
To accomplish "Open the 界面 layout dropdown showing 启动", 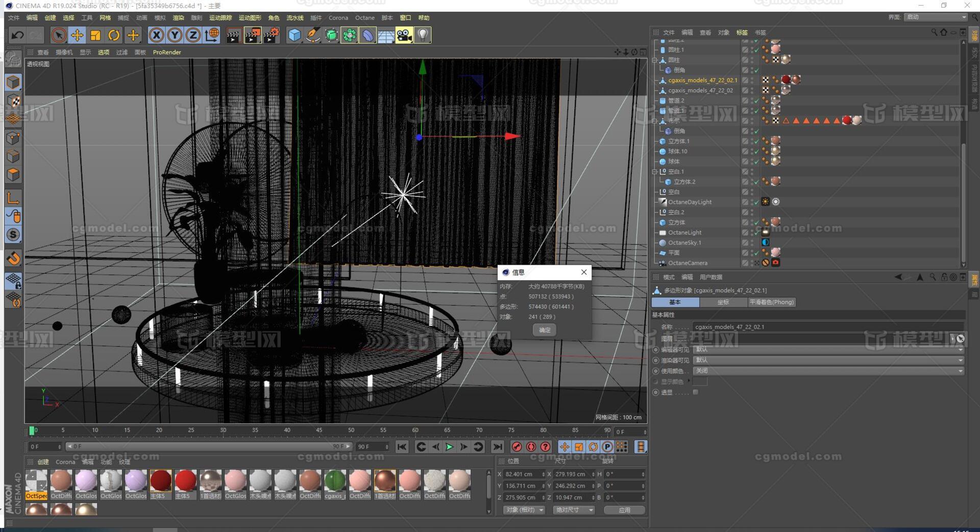I will coord(936,17).
